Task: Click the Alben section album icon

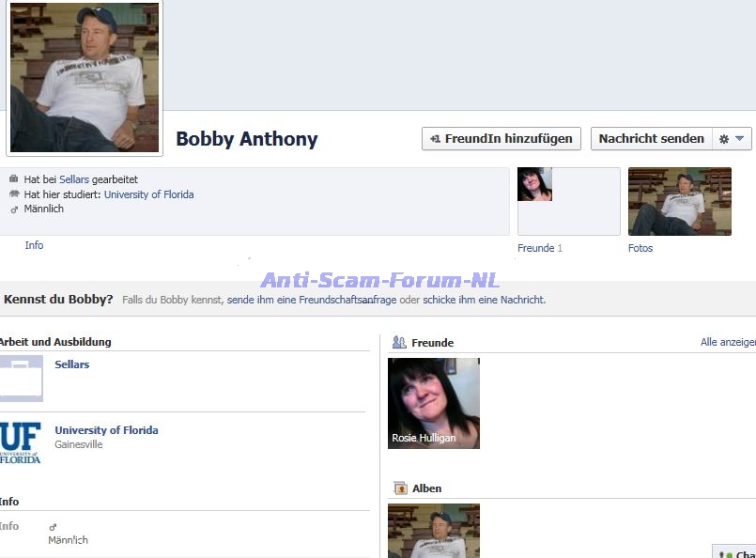Action: (400, 488)
